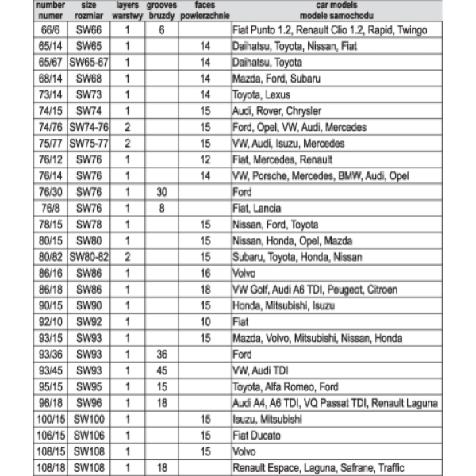Click the 'SW80-82' size cell
This screenshot has width=476, height=476.
click(89, 257)
